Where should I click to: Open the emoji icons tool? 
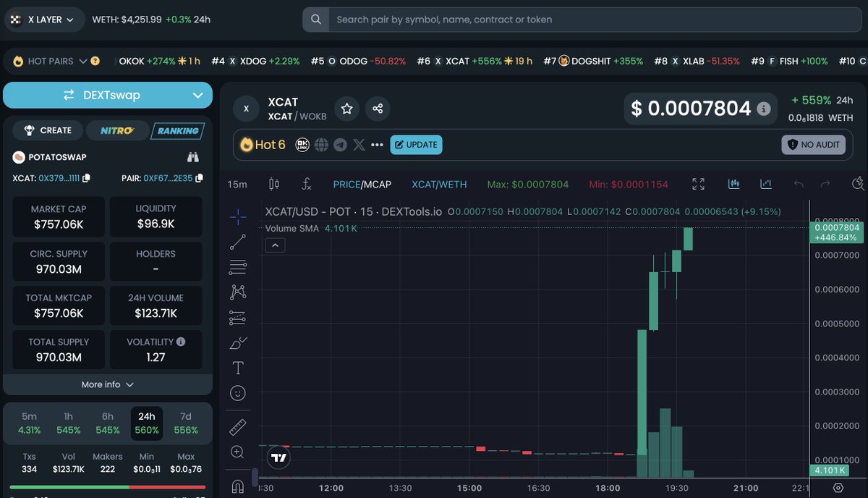(238, 393)
